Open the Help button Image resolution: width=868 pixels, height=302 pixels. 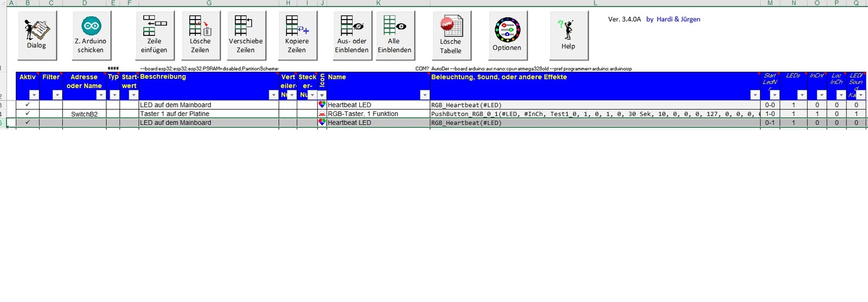(x=568, y=35)
